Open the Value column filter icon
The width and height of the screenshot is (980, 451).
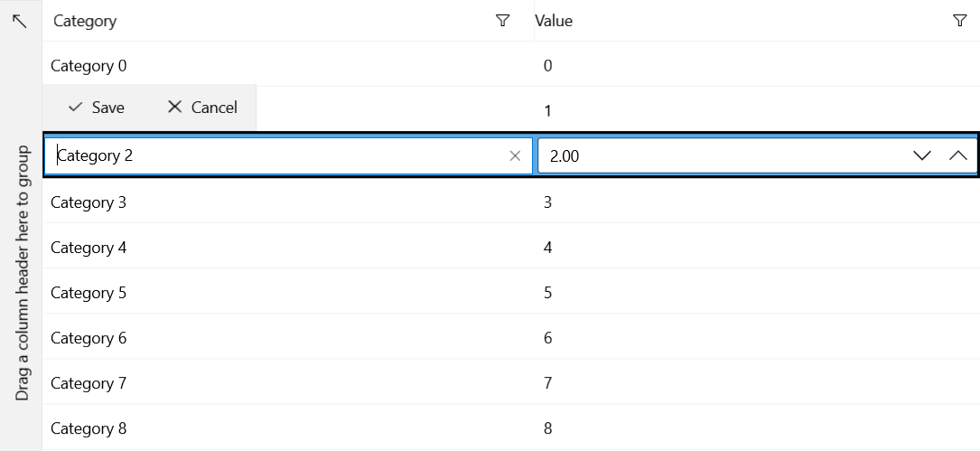pos(960,21)
